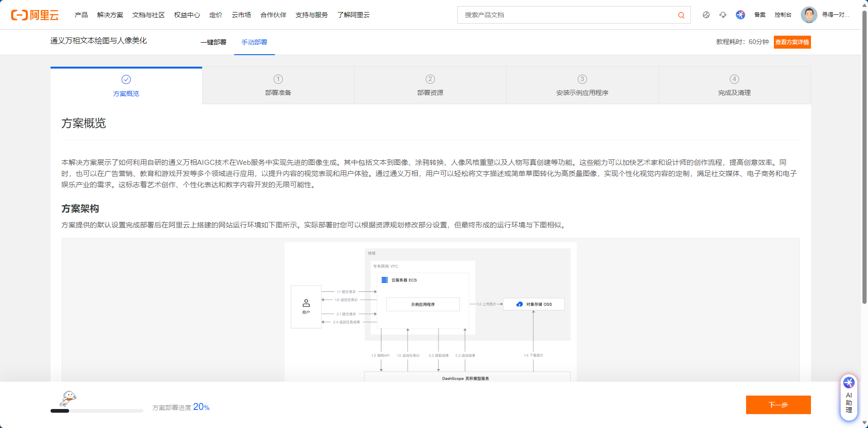Viewport: 868px width, 428px height.
Task: Open the 备案 link
Action: point(760,15)
